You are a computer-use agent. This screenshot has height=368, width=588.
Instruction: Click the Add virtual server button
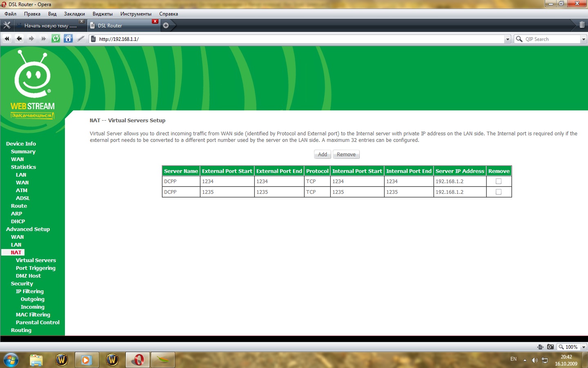click(x=322, y=155)
